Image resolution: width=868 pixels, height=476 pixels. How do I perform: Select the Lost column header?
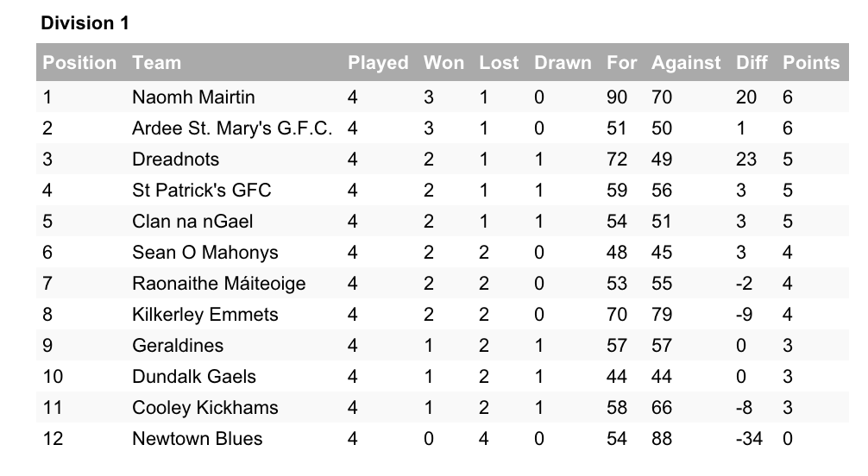point(499,63)
